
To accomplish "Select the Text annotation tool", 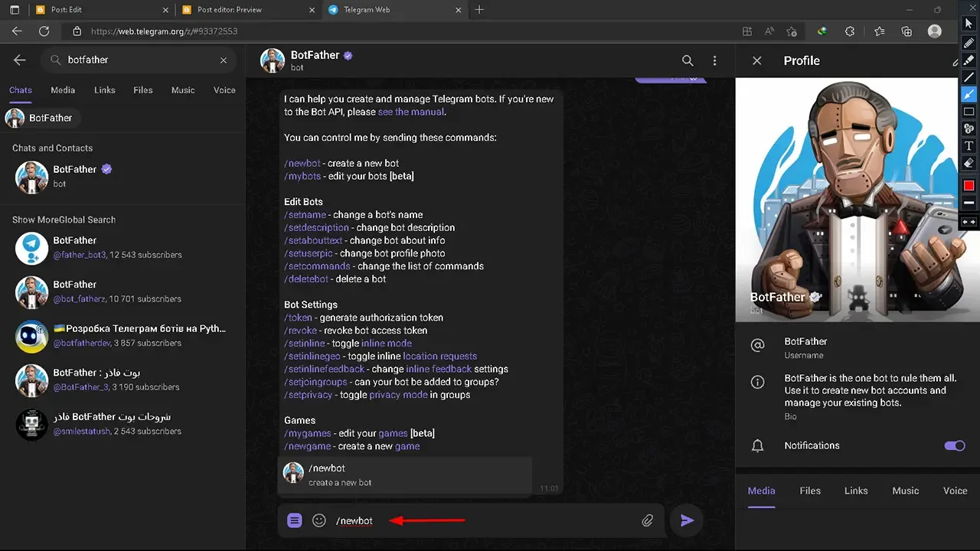I will [x=969, y=145].
